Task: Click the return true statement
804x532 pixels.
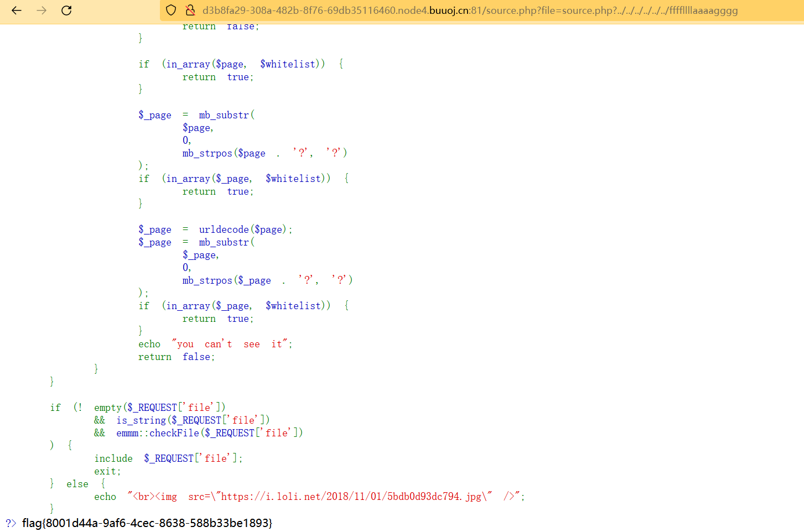Action: (x=217, y=76)
